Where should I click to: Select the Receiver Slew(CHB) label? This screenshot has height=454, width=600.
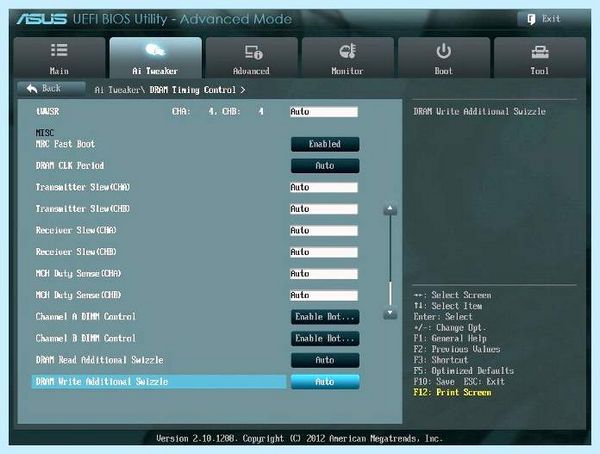click(x=76, y=252)
